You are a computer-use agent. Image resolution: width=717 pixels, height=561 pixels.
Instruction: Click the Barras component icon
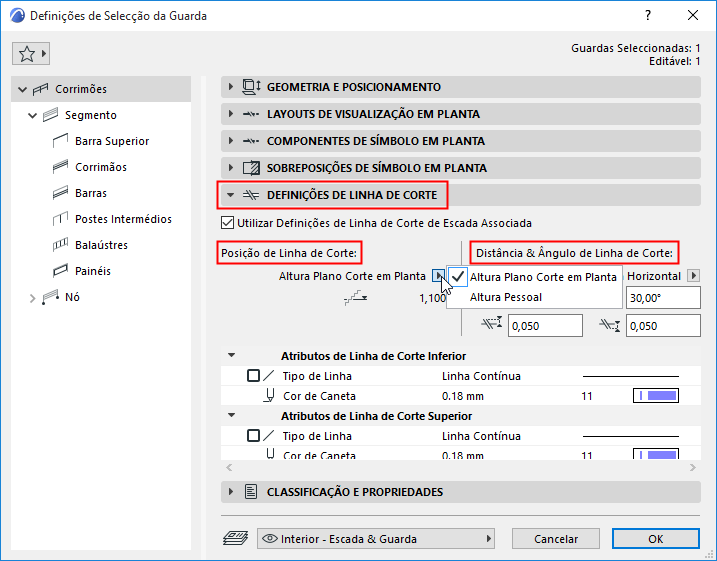point(59,193)
